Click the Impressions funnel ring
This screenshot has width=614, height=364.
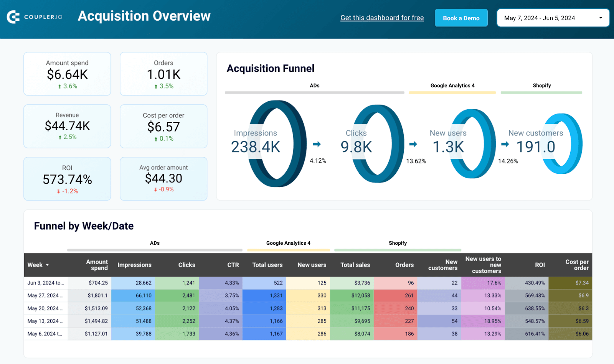point(277,143)
